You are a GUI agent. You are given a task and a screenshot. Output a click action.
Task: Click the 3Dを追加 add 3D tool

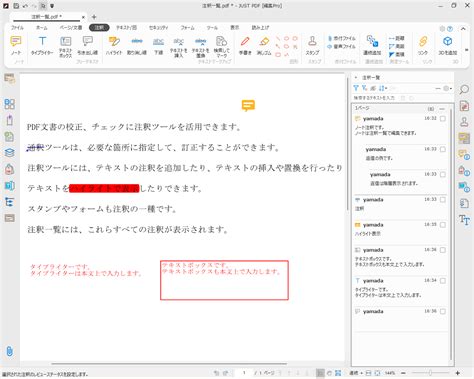[x=448, y=45]
